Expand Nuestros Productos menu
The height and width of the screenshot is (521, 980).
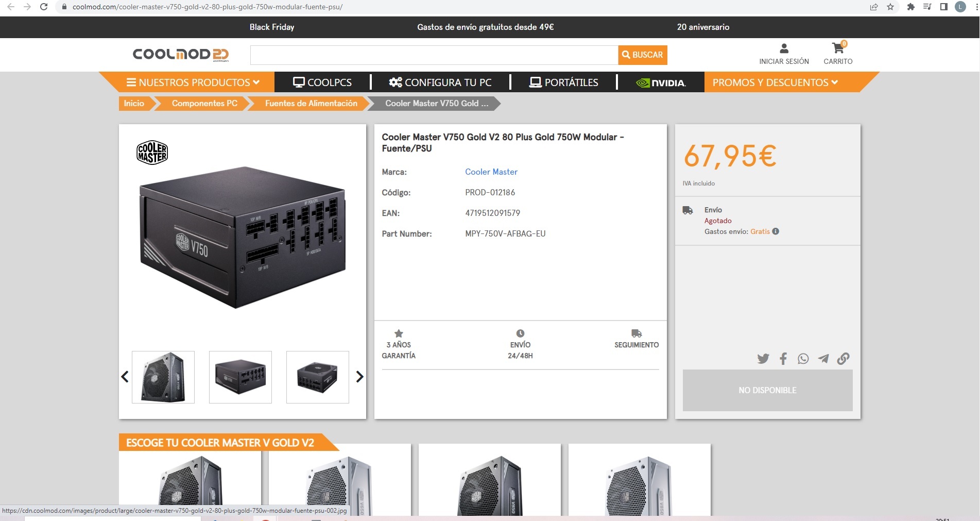(193, 82)
